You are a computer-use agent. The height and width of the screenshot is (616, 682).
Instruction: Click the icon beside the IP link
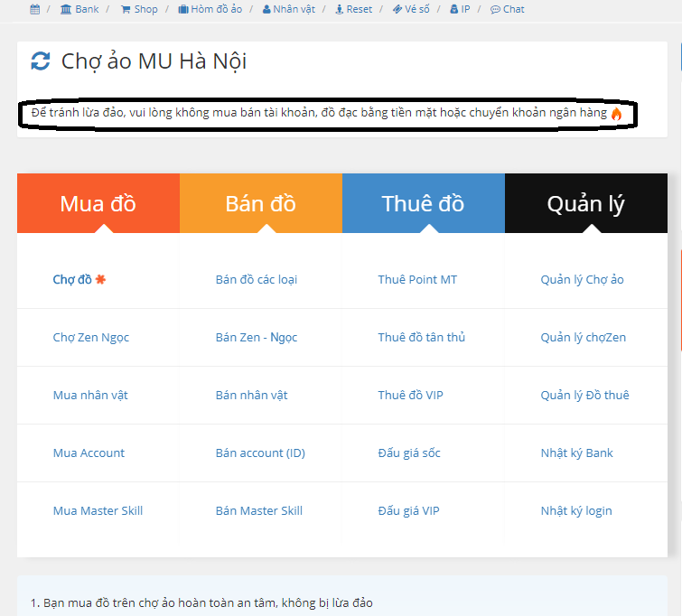(453, 9)
